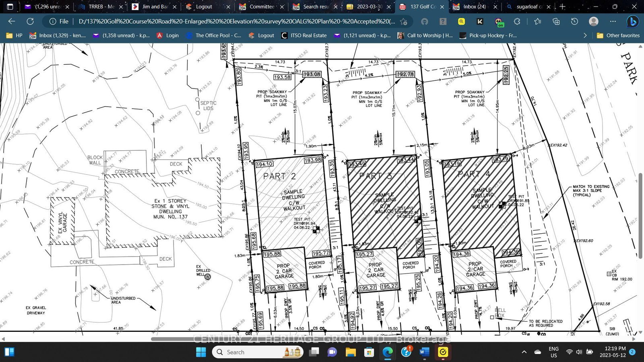Viewport: 644px width, 362px height.
Task: Open the globe app with alert badge
Action: coord(407,352)
